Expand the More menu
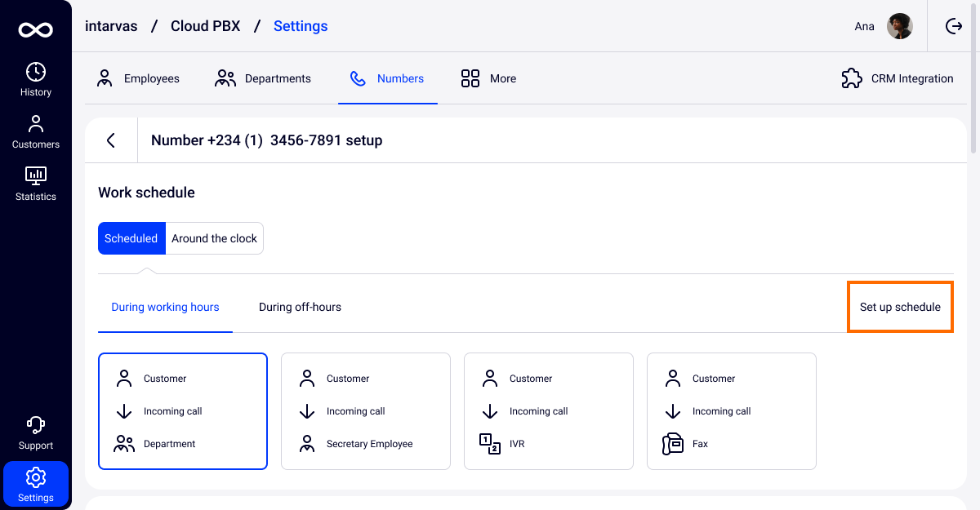This screenshot has width=980, height=510. tap(488, 78)
